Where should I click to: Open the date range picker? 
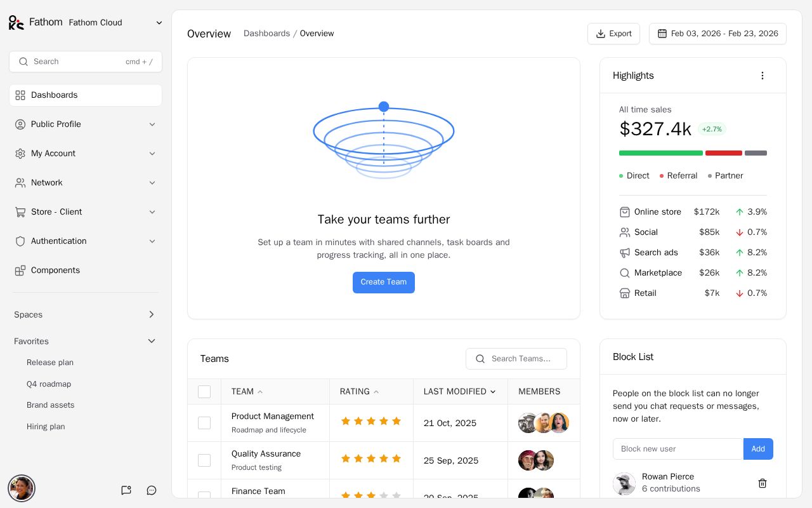[x=717, y=34]
